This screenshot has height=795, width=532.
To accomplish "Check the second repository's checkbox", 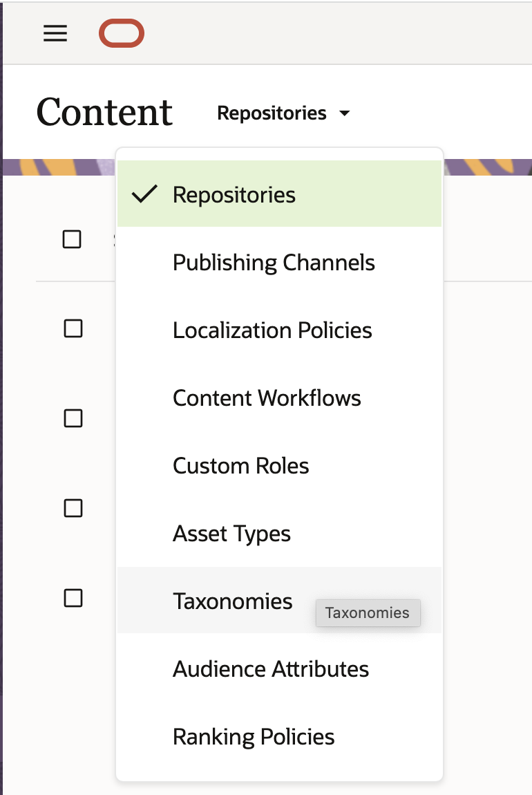I will point(73,418).
